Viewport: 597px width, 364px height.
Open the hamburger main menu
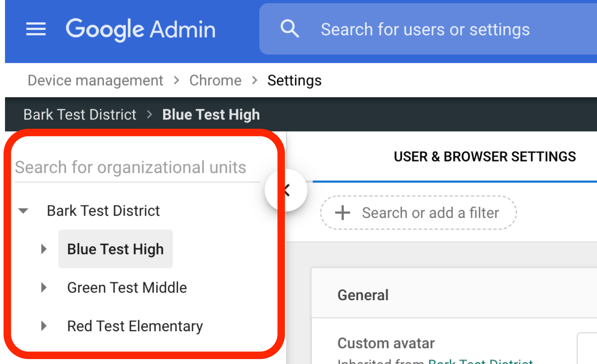click(36, 29)
